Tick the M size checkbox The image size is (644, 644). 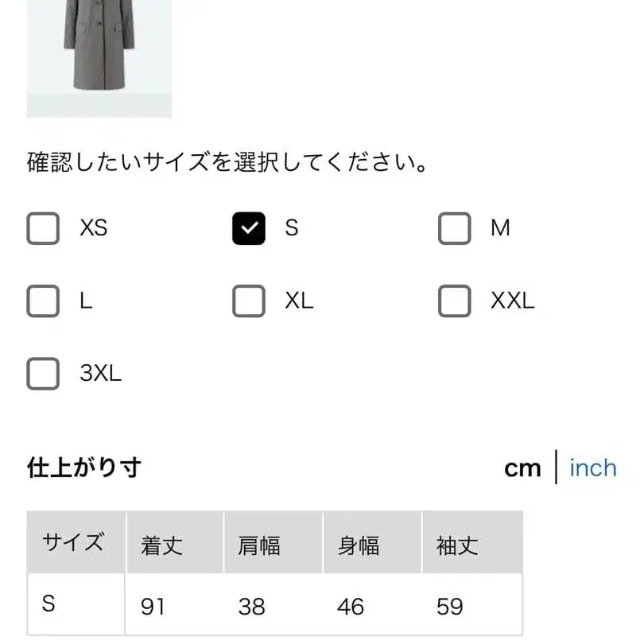click(454, 229)
